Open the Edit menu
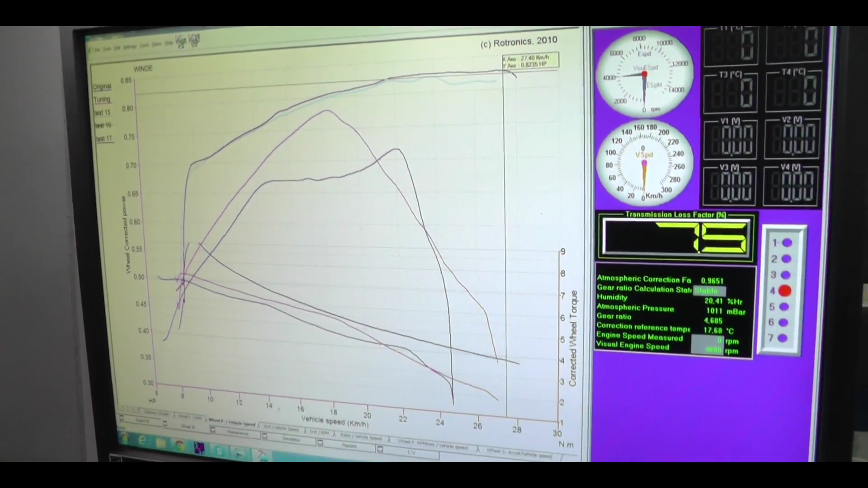The width and height of the screenshot is (868, 488). [x=117, y=48]
